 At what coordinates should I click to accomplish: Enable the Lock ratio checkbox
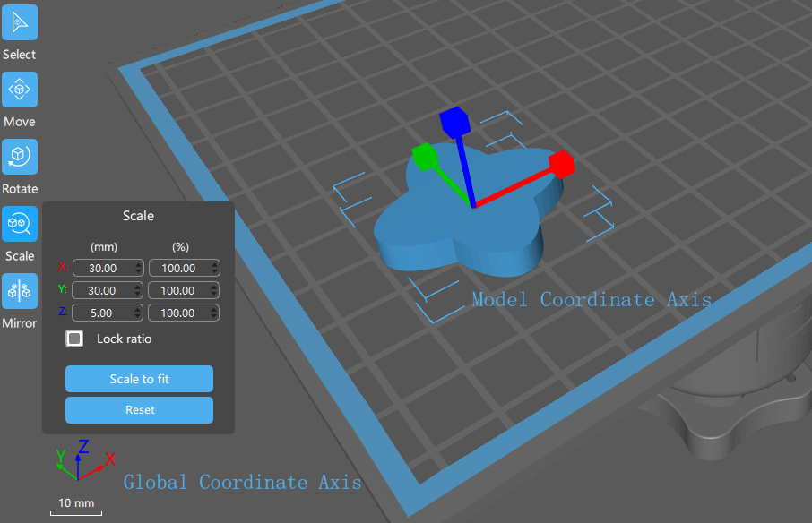75,339
